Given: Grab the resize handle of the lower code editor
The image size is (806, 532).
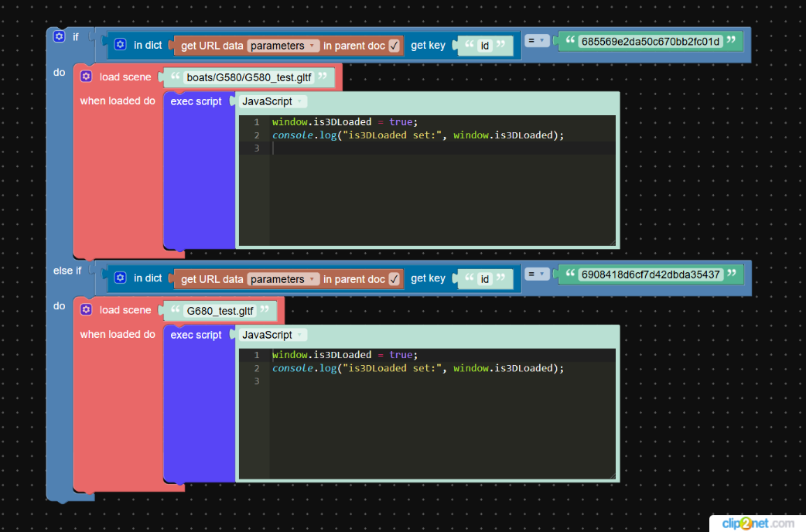Looking at the screenshot, I should coord(612,476).
